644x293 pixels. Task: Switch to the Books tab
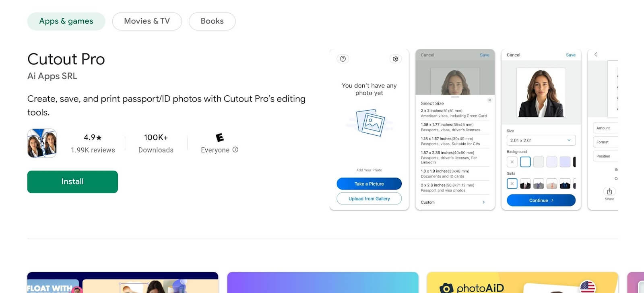(212, 21)
